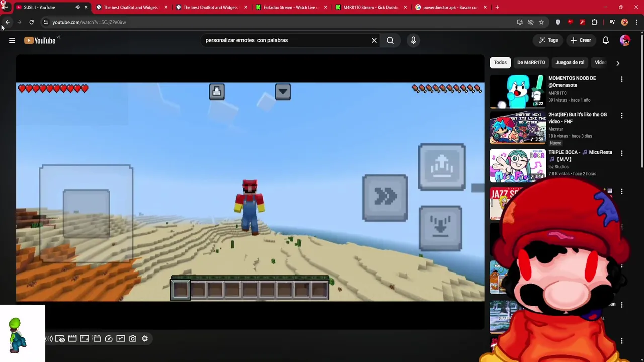Open the TRIPLE BOCA video thumbnail

(x=518, y=165)
